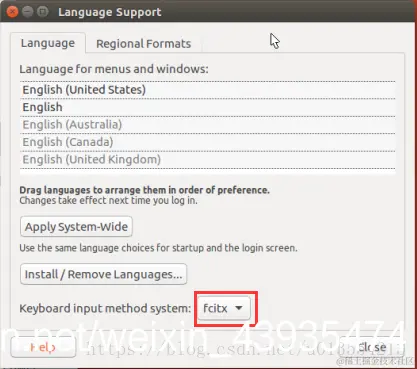Click the red window close icon
Screen dimensions: 417x369
[x=12, y=12]
